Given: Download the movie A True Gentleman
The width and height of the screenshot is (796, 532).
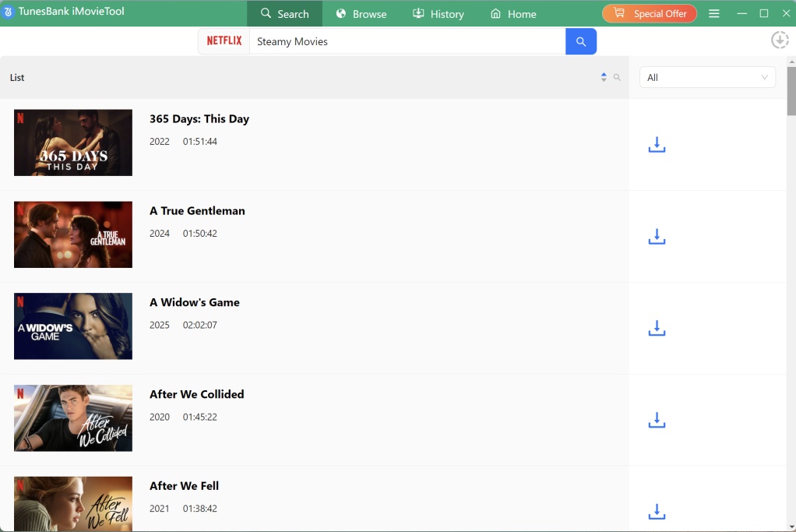Looking at the screenshot, I should pos(657,236).
